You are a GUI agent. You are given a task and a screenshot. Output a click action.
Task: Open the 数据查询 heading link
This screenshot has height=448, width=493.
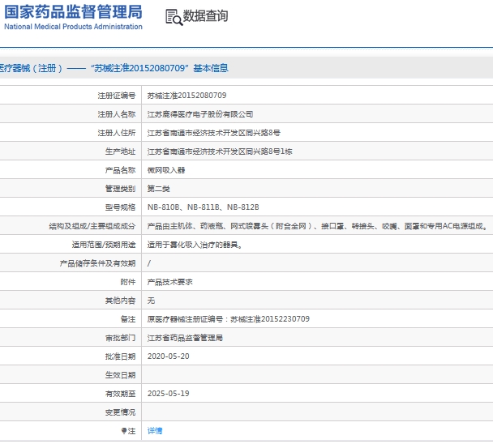click(x=205, y=15)
